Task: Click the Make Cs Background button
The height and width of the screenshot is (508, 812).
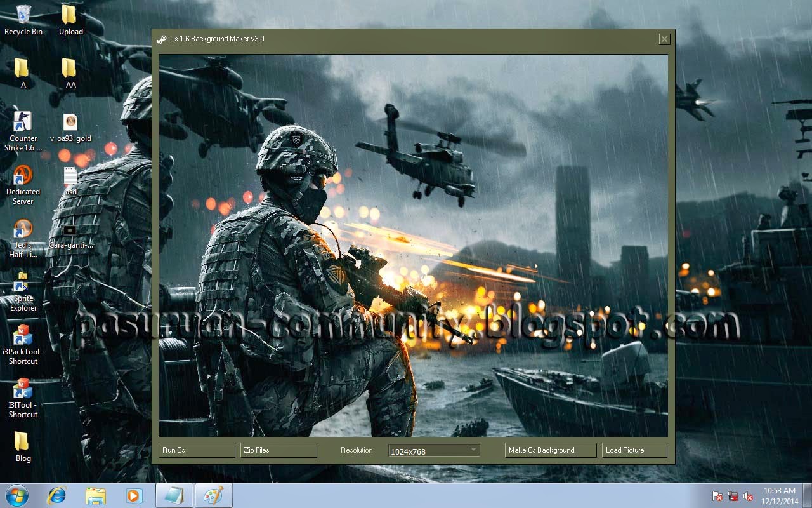Action: click(x=551, y=450)
